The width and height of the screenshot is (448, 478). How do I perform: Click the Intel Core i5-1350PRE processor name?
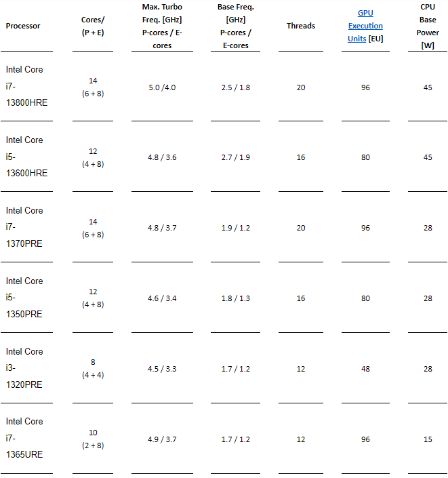[24, 298]
